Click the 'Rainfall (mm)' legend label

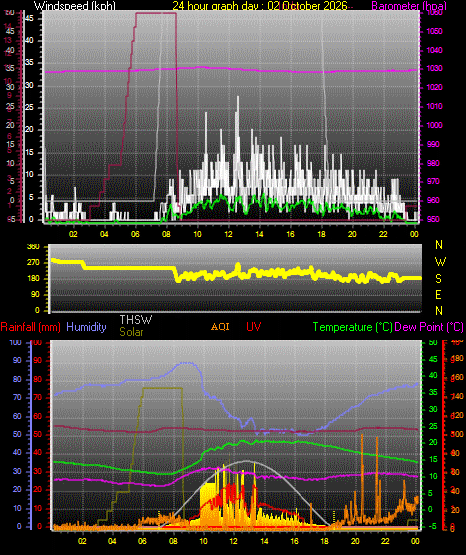point(30,327)
